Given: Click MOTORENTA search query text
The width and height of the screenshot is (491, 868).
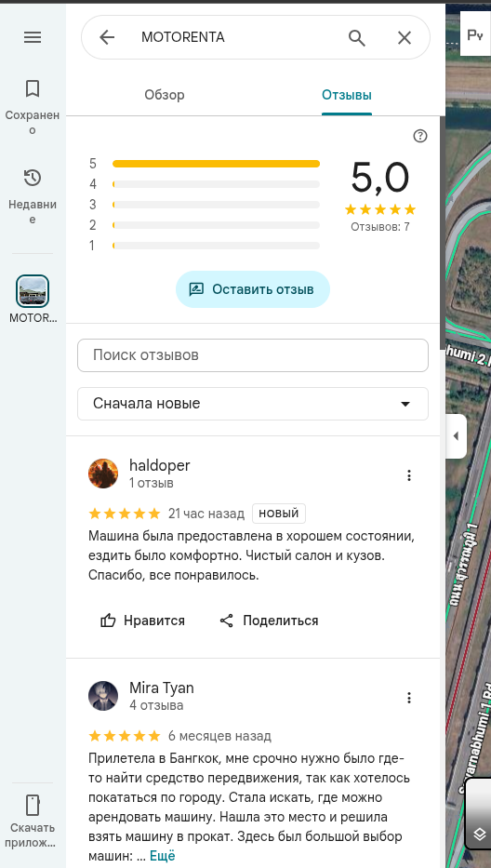Looking at the screenshot, I should (183, 37).
